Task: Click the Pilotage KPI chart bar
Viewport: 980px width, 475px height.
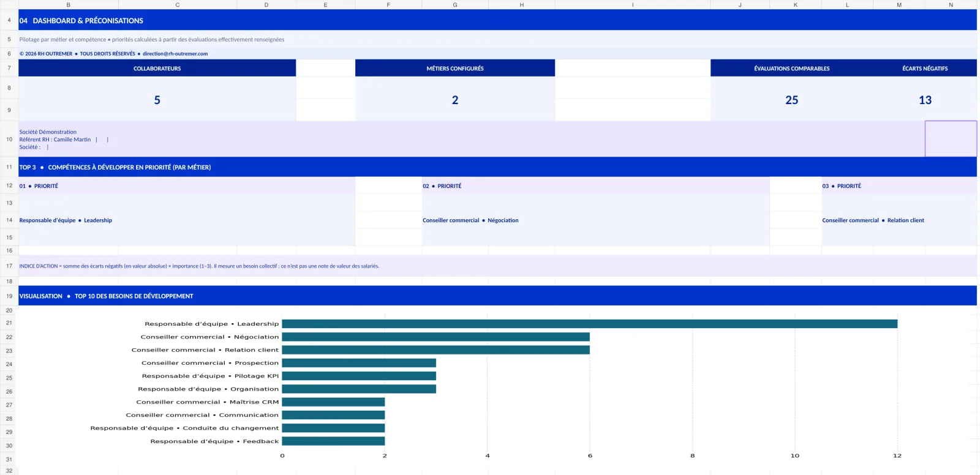Action: pos(359,376)
